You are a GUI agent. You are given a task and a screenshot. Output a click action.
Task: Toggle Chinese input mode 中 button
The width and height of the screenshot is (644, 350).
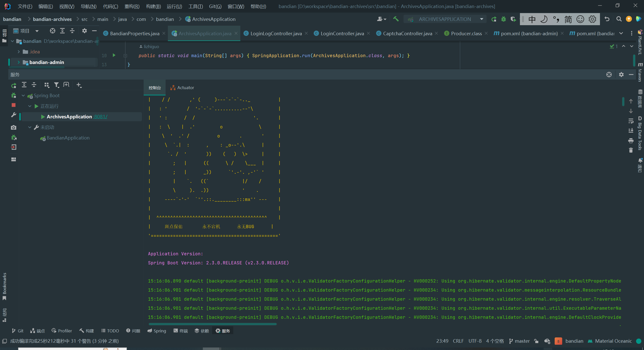532,19
